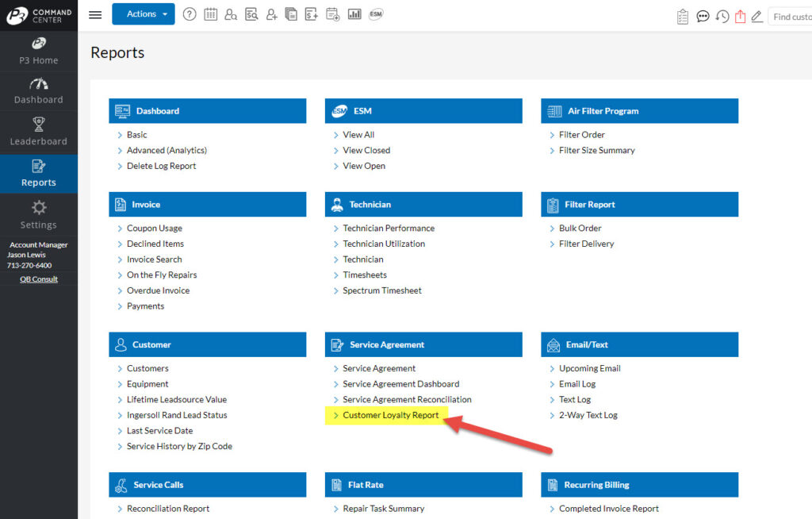The image size is (812, 519).
Task: Open the clipboard checklist icon
Action: click(x=683, y=16)
